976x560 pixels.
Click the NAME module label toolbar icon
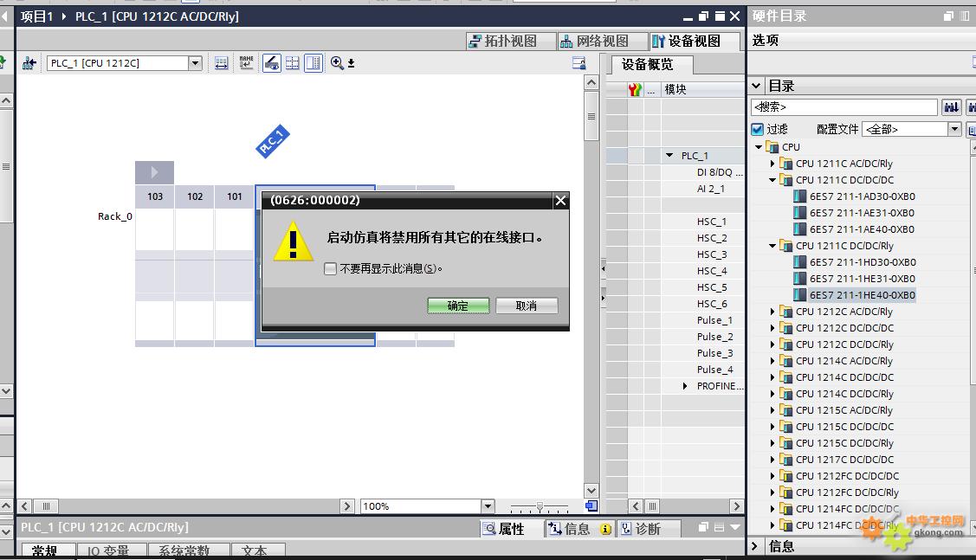click(246, 63)
